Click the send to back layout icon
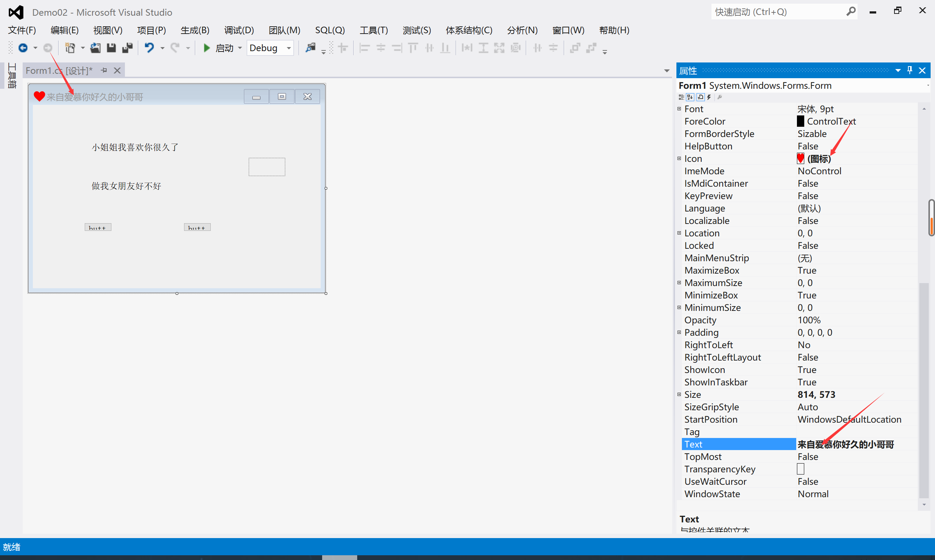Viewport: 935px width, 560px height. 591,48
